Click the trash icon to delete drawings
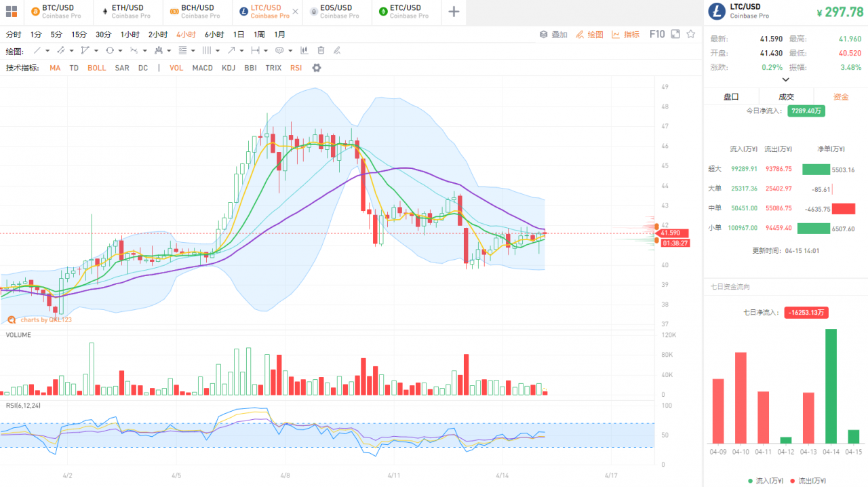Viewport: 868px width, 487px height. (x=321, y=50)
